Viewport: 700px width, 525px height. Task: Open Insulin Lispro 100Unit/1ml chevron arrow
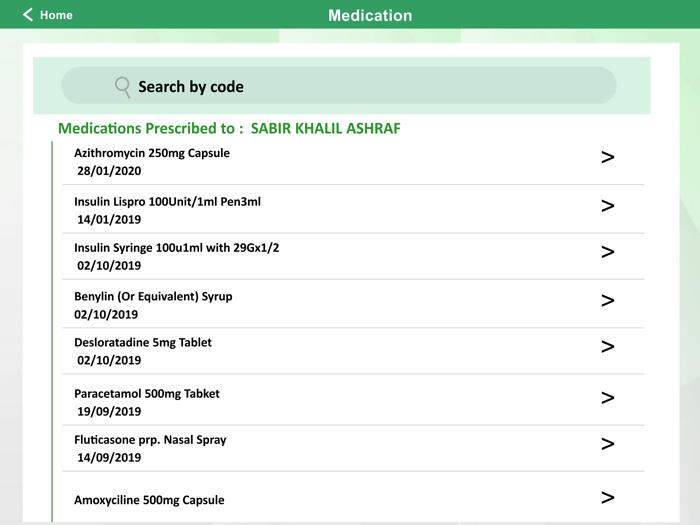coord(608,206)
